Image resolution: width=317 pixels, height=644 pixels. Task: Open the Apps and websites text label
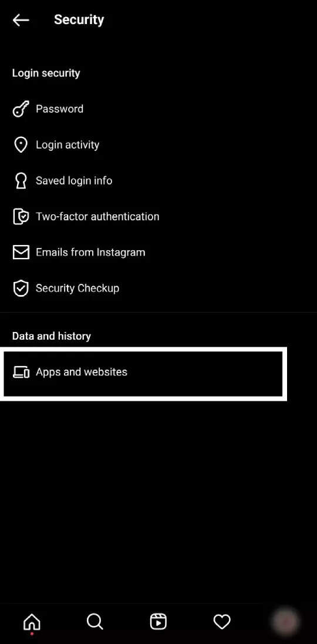81,372
